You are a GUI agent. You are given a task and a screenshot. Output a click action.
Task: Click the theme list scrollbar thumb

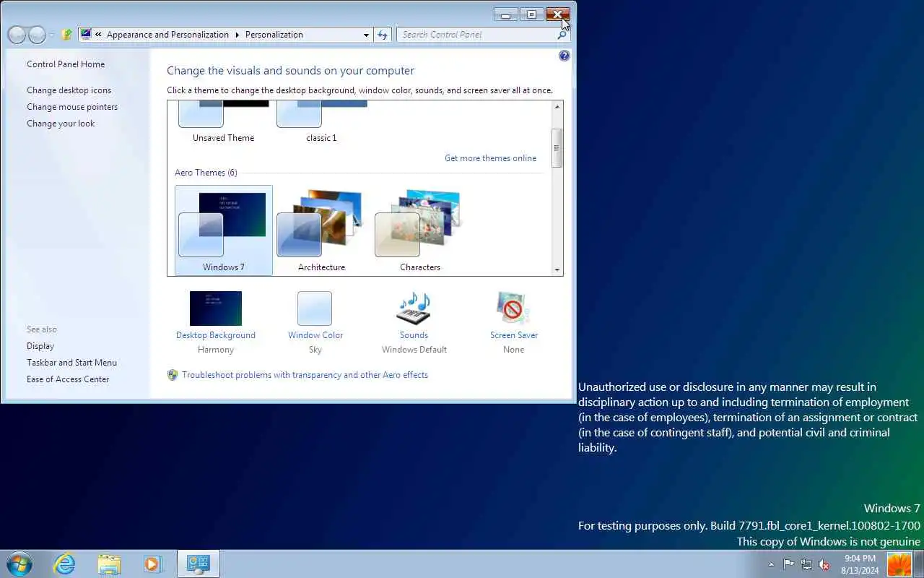click(557, 148)
